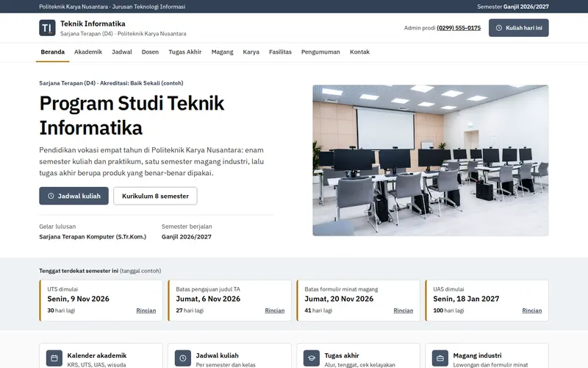Image resolution: width=588 pixels, height=368 pixels.
Task: Click Sarjana Terapan Komputer (S.Tr.Kom.) text
Action: click(x=93, y=237)
